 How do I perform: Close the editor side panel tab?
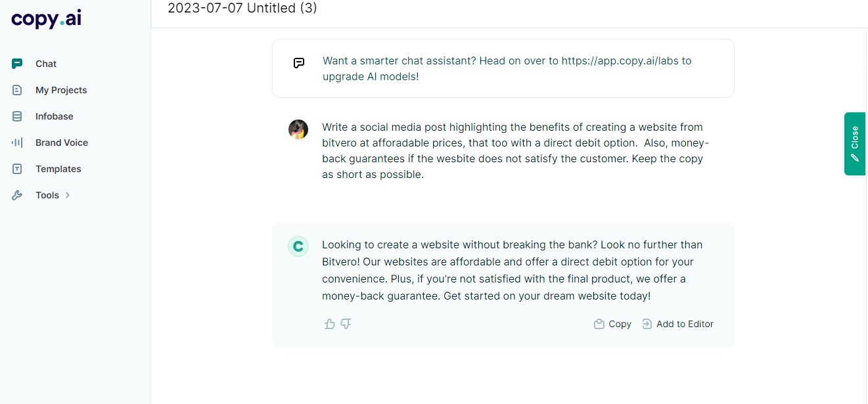click(855, 144)
